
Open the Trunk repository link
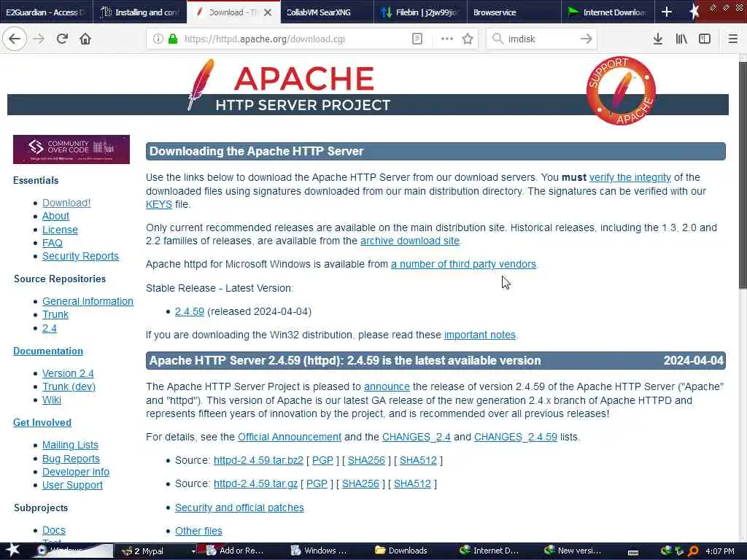click(55, 315)
